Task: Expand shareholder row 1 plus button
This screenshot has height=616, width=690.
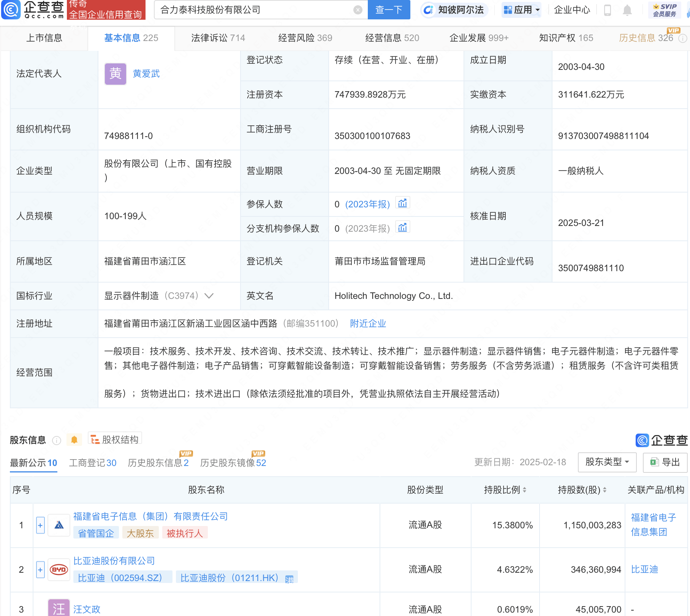Action: [x=40, y=525]
